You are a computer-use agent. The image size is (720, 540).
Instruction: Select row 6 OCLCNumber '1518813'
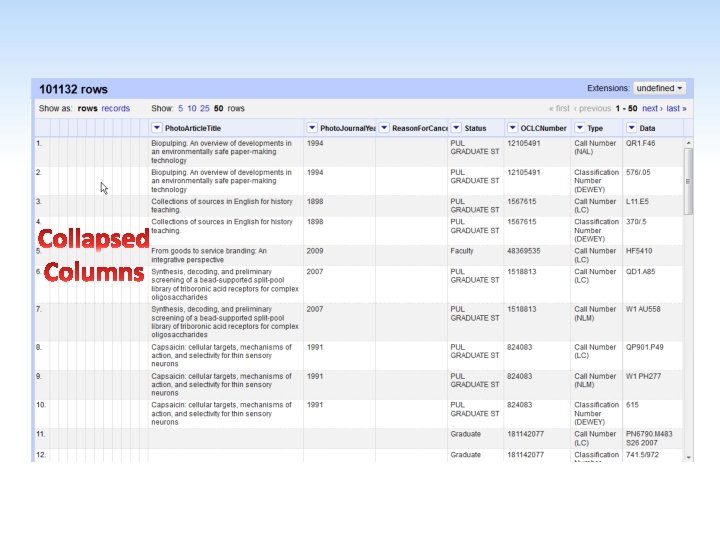point(522,271)
